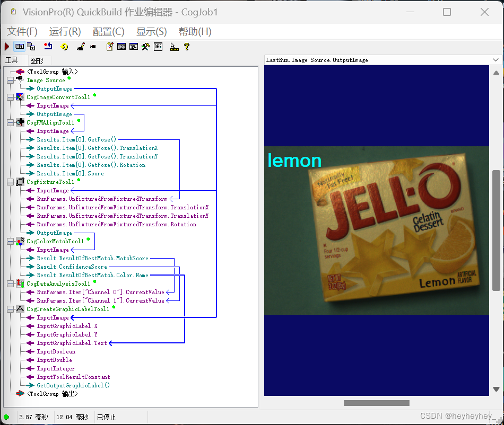The image size is (504, 425).
Task: Click the ToolGroup 输出 red arrow icon
Action: [20, 394]
